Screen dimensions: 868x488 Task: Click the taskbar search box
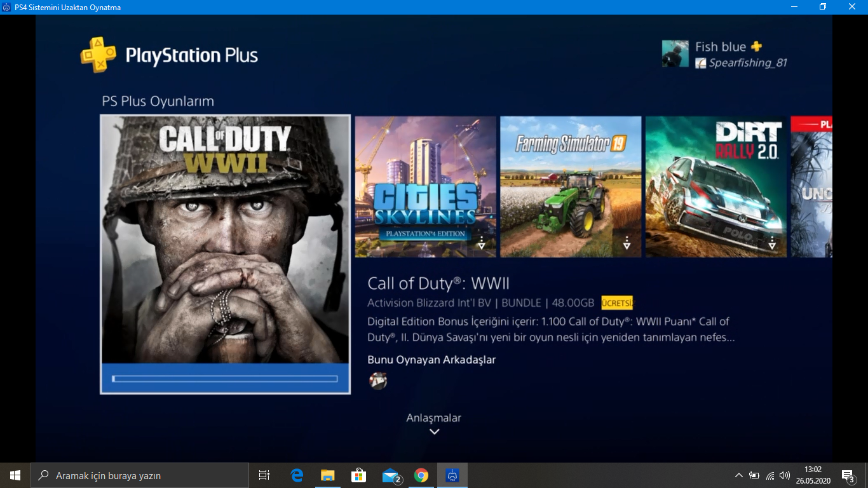140,475
